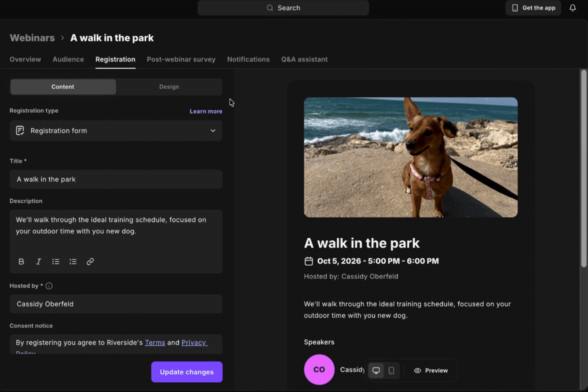
Task: Select the Design segment
Action: point(169,87)
